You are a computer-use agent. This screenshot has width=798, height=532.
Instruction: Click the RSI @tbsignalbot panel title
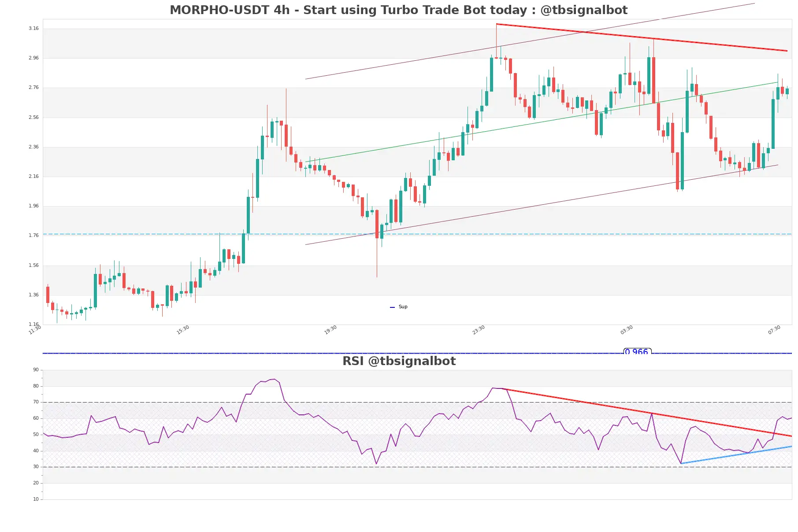[x=399, y=361]
